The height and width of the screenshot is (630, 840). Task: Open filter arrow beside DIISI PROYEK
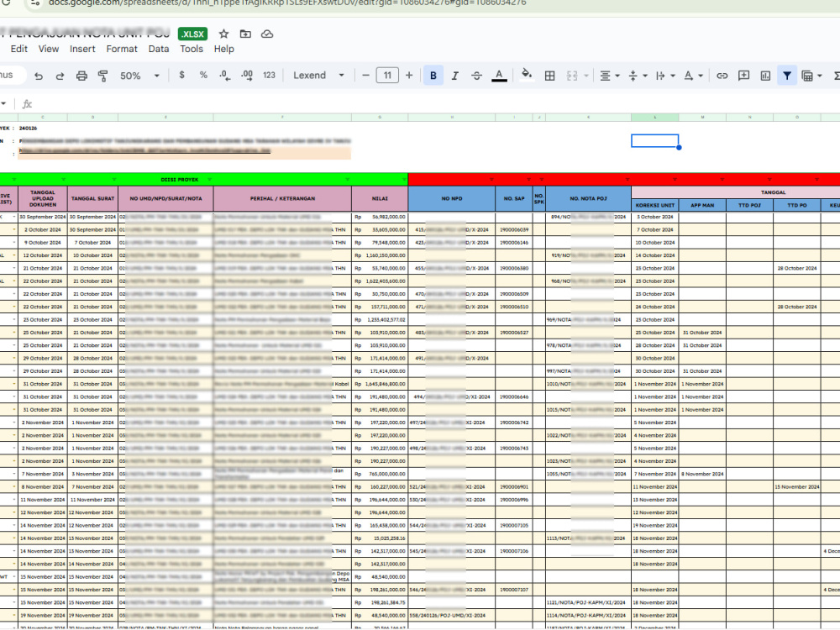(x=209, y=180)
